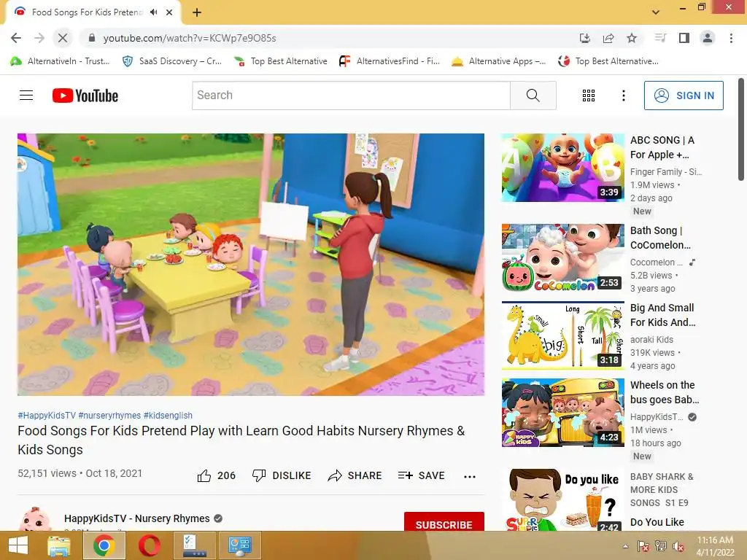Click the 'Bath Song | CoComelon...' title
The width and height of the screenshot is (747, 560).
point(660,238)
